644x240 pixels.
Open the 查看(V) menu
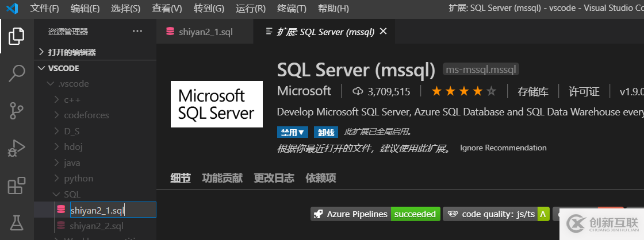[x=167, y=9]
